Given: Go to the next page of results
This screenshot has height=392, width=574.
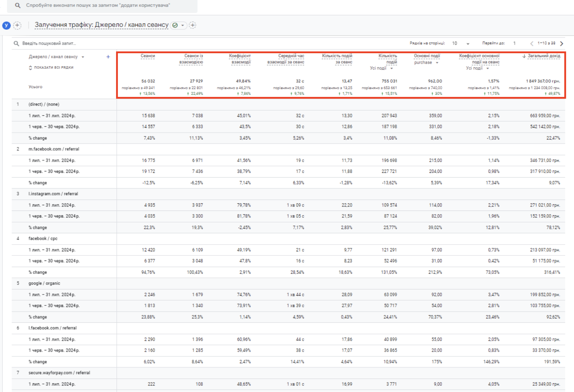Looking at the screenshot, I should tap(561, 43).
